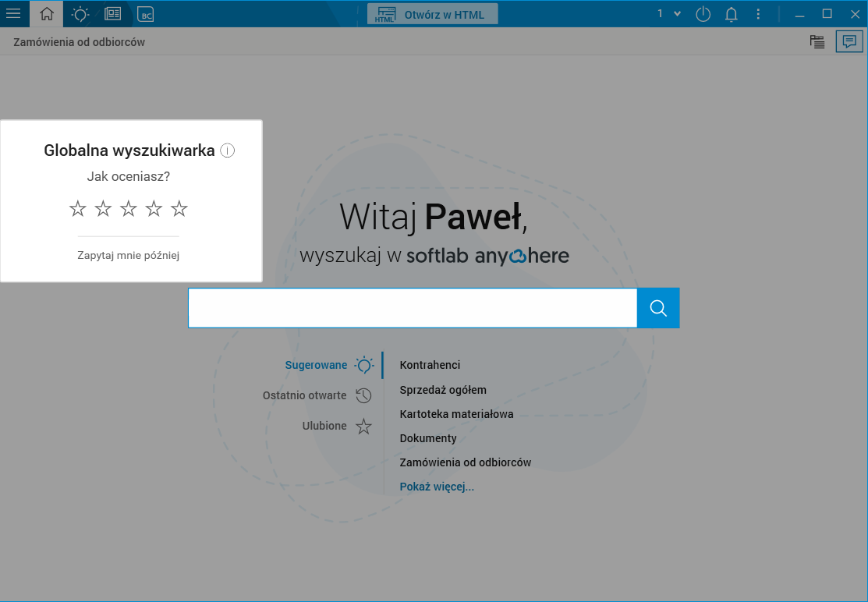Rate four stars in the survey
This screenshot has height=602, width=868.
point(154,209)
